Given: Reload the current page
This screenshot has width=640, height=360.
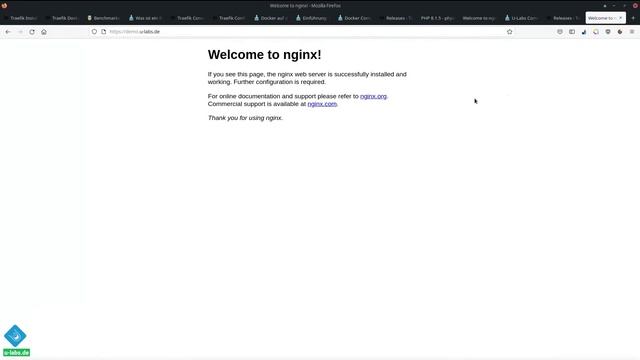Looking at the screenshot, I should point(32,32).
